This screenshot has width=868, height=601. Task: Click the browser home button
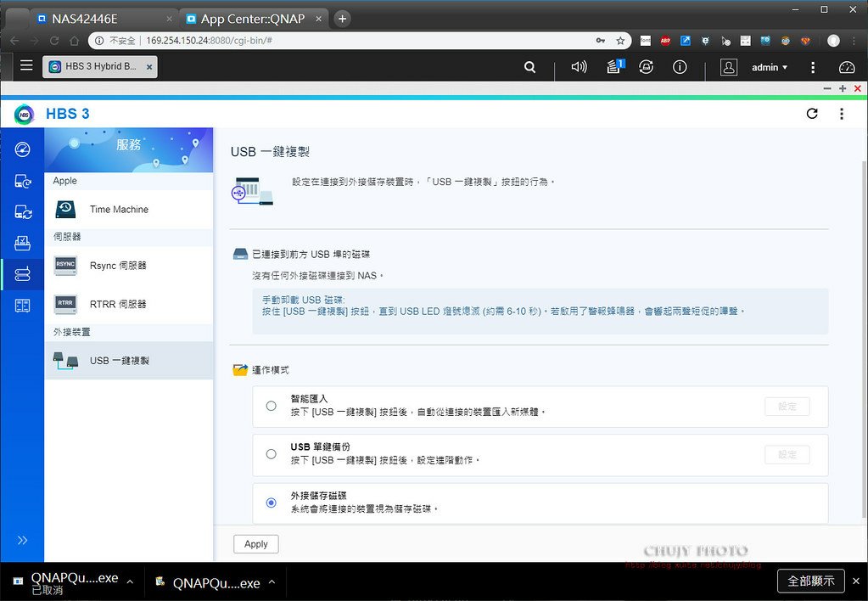[74, 41]
